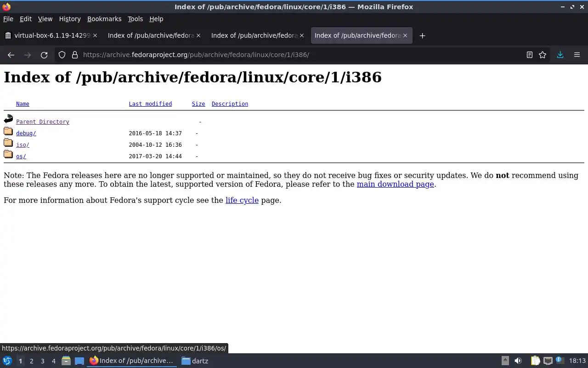Open the File menu
Image resolution: width=588 pixels, height=368 pixels.
[8, 19]
